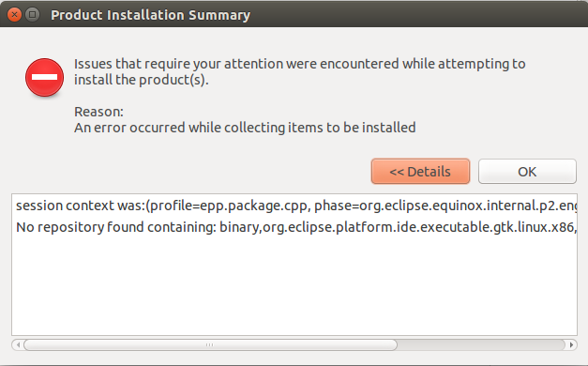Click the maximize button in title bar
This screenshot has width=588, height=366.
point(33,15)
